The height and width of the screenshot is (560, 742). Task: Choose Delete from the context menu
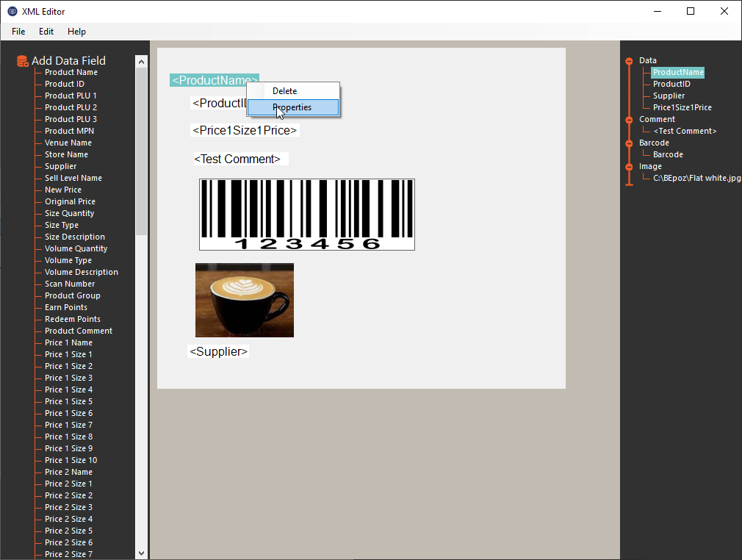293,91
